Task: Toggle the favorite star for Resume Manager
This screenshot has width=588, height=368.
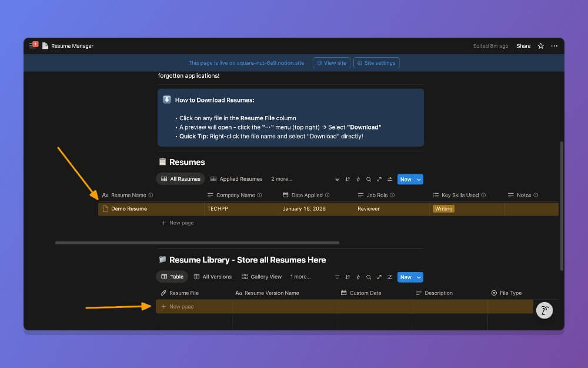Action: tap(540, 45)
